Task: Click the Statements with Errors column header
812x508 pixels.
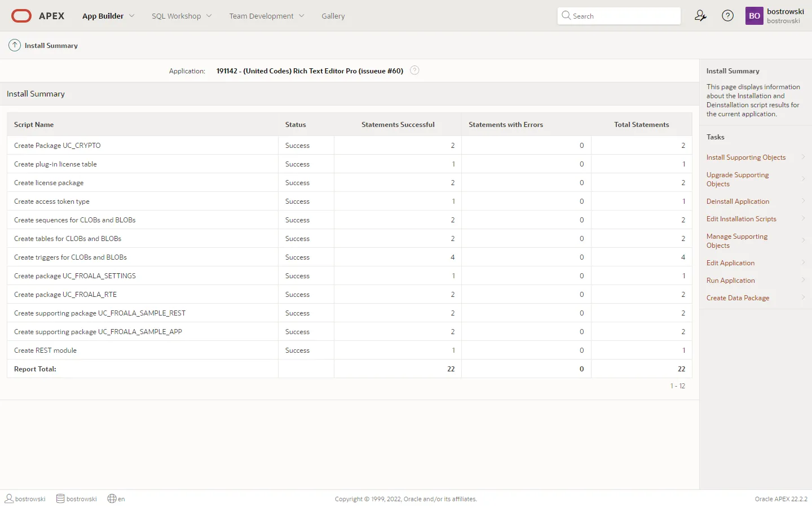Action: pos(506,125)
